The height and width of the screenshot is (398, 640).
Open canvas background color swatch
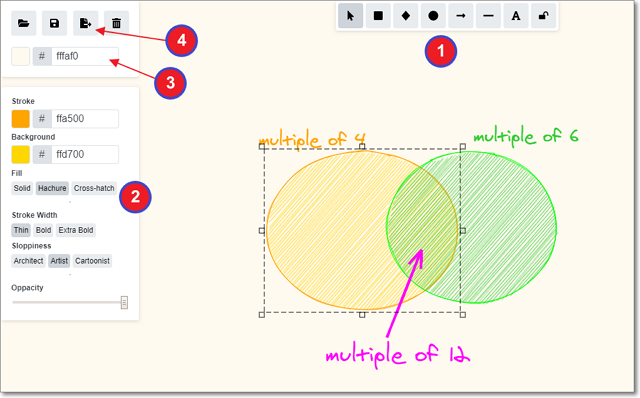20,56
